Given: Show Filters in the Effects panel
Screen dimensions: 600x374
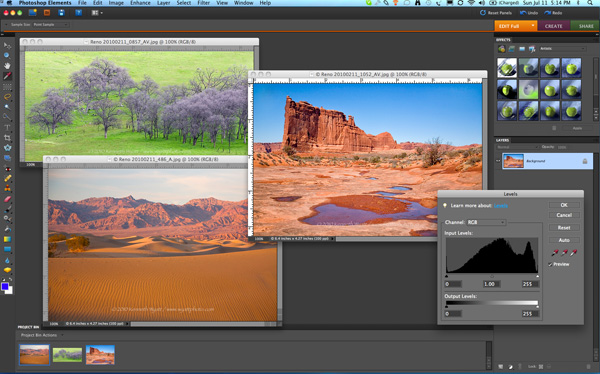Looking at the screenshot, I should click(x=501, y=49).
